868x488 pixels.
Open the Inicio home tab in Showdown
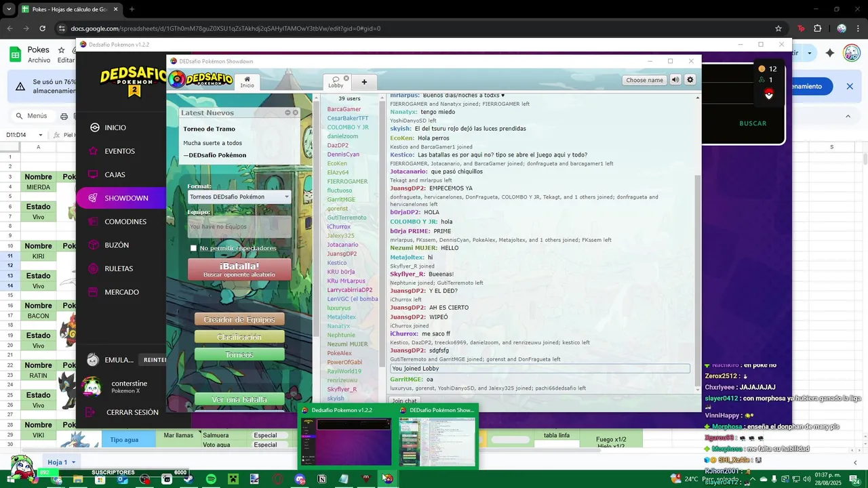click(x=247, y=81)
